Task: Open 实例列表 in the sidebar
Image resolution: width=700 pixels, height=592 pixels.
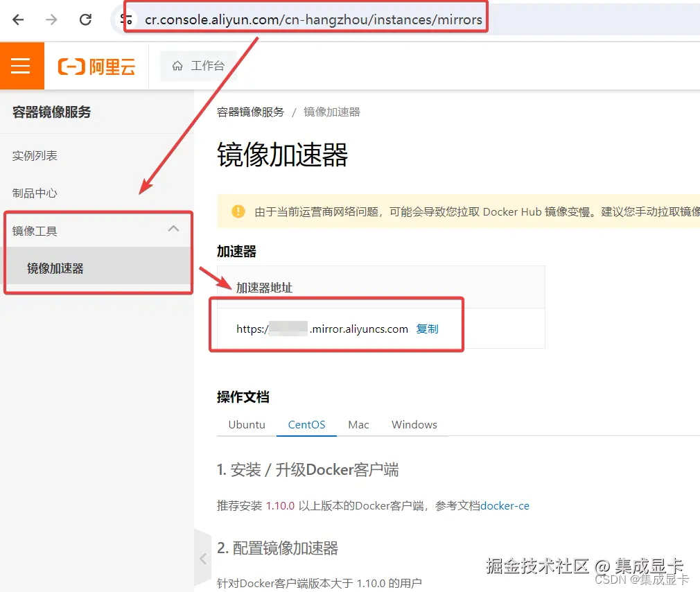Action: tap(35, 156)
